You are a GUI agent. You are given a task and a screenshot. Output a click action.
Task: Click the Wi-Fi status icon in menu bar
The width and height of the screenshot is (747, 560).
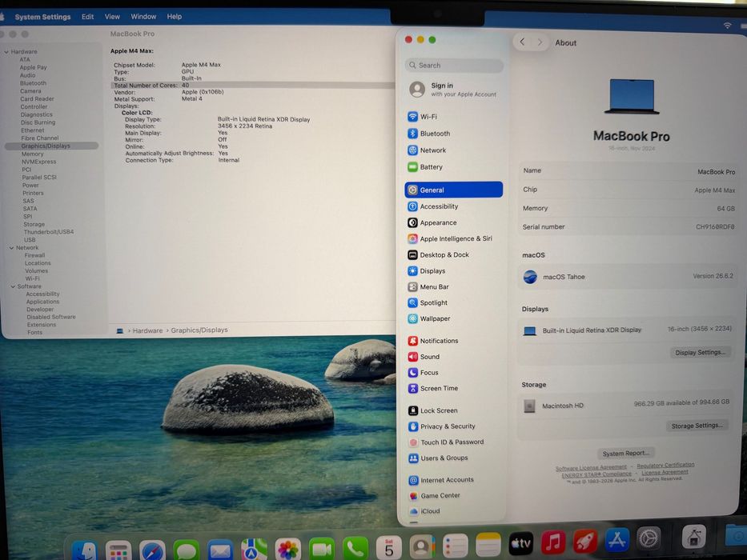click(727, 26)
